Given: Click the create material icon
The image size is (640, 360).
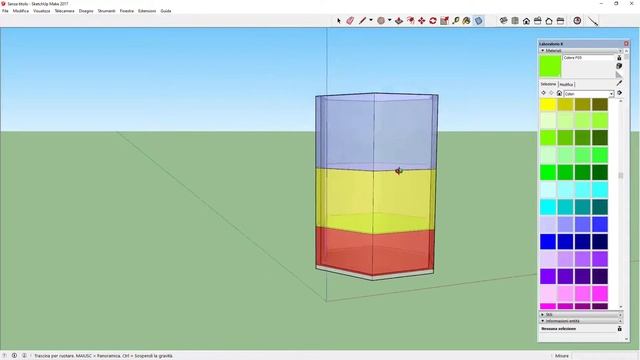Looking at the screenshot, I should [x=619, y=66].
